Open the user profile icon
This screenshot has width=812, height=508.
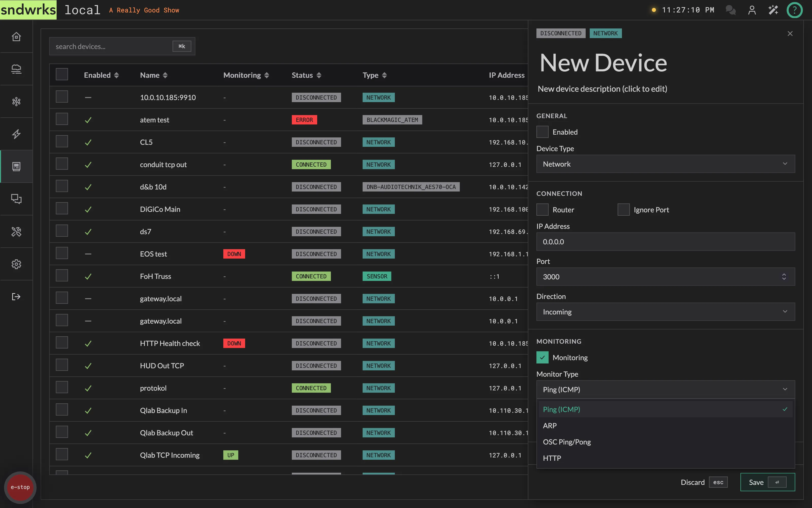[x=752, y=10]
